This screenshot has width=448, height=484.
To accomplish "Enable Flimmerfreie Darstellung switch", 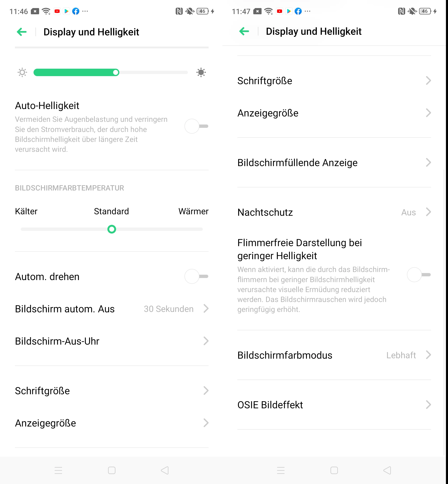I will (419, 275).
